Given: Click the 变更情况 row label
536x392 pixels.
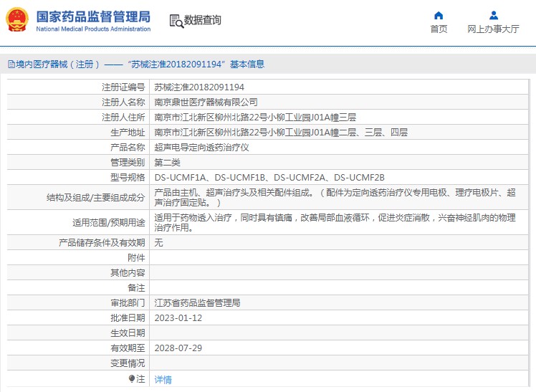Looking at the screenshot, I should (x=128, y=363).
